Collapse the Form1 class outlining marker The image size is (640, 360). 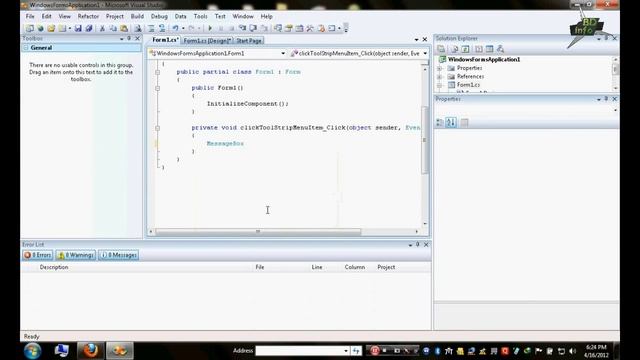click(x=157, y=72)
